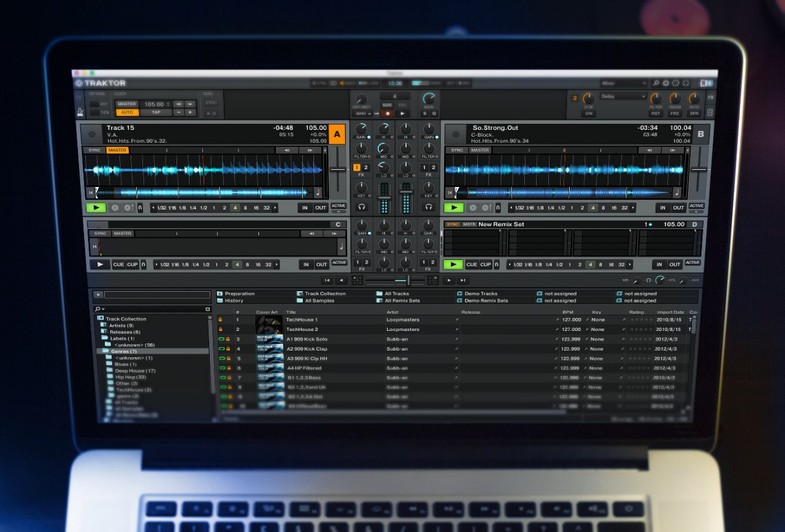Click CUP button on deck D
Screen dimensions: 785x532
pyautogui.click(x=486, y=265)
